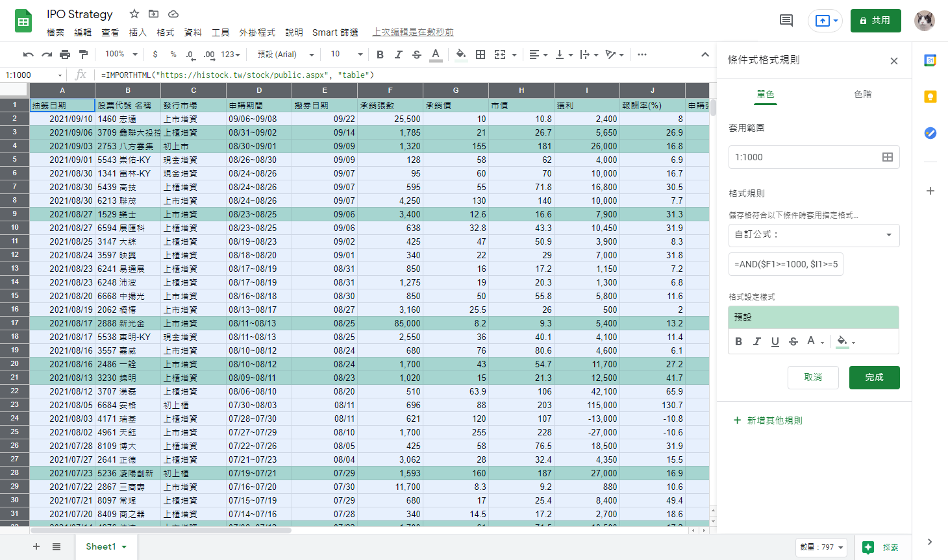Open zoom level 100% dropdown
Screen dimensions: 948x560
click(121, 55)
